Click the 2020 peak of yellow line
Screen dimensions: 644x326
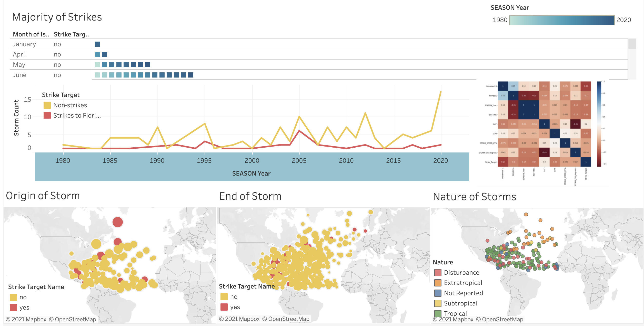coord(441,92)
